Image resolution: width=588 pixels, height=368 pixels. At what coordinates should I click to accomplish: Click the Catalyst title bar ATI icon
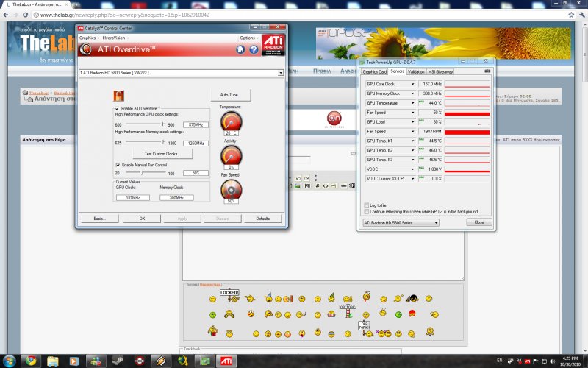[80, 28]
